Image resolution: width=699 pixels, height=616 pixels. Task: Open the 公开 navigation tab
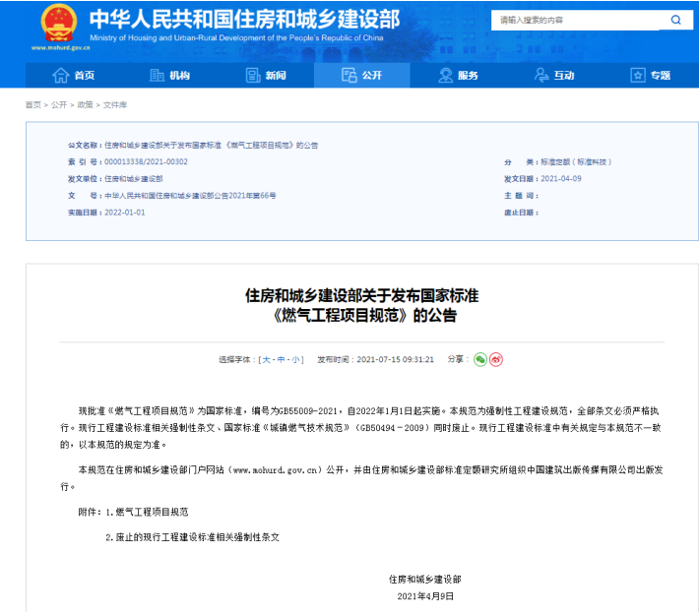tap(361, 76)
